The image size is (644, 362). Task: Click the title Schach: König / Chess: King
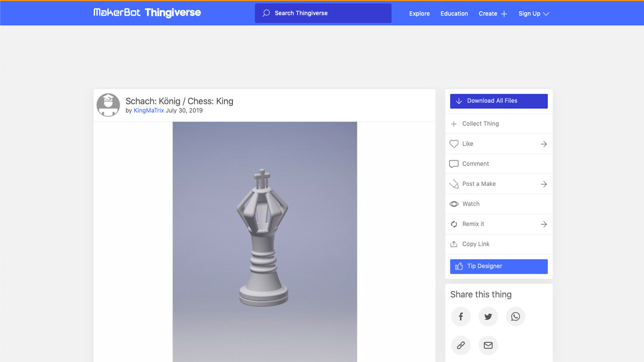(179, 101)
